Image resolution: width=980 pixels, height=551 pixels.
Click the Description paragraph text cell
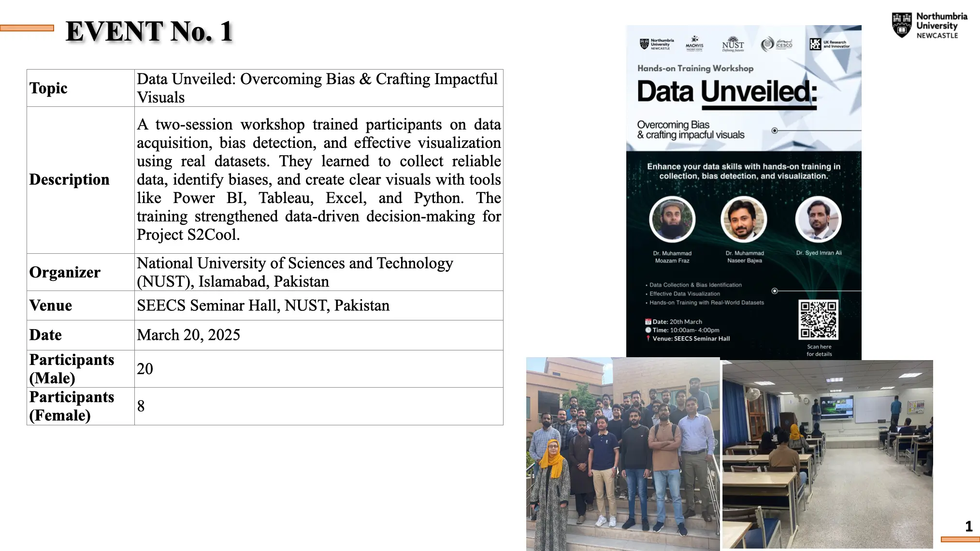pos(318,179)
